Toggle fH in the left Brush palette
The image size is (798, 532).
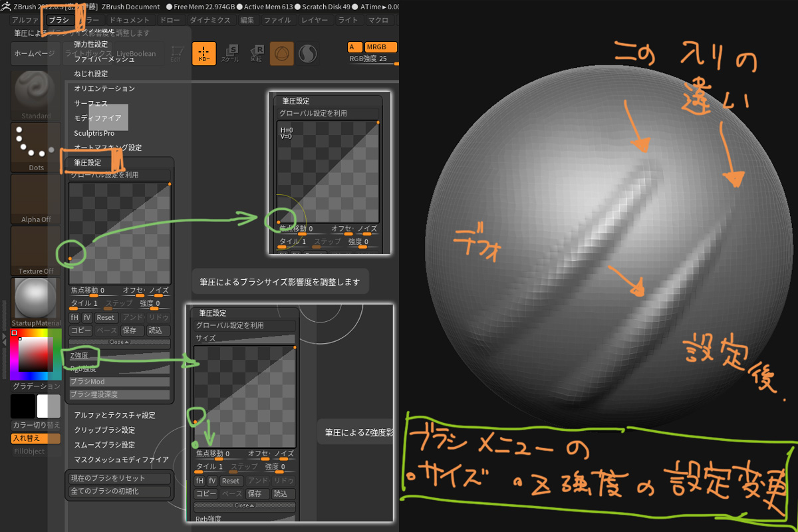tap(75, 318)
